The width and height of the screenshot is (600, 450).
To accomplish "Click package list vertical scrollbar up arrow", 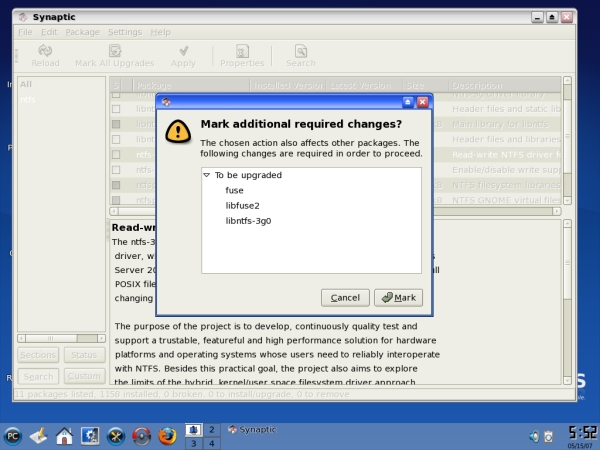I will (567, 80).
